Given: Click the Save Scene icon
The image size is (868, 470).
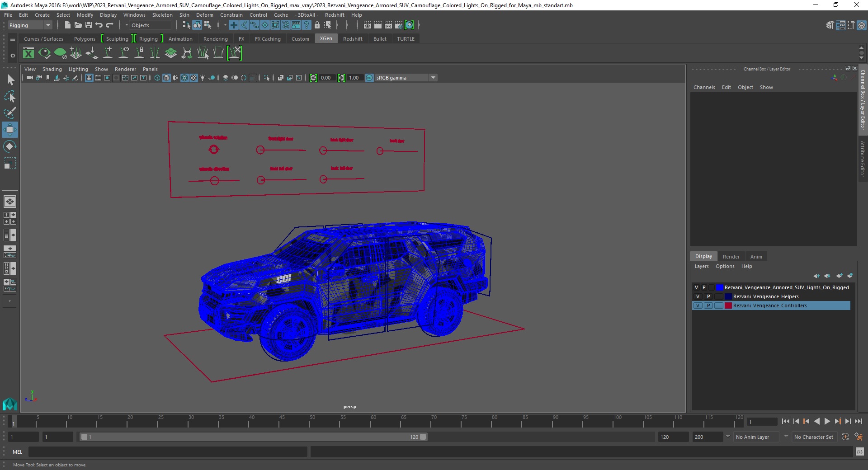Looking at the screenshot, I should pyautogui.click(x=89, y=25).
